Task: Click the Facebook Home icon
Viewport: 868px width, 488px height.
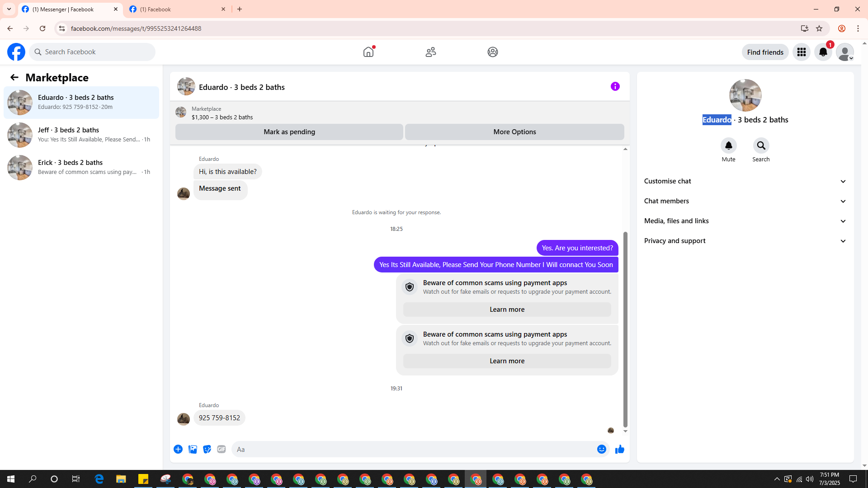Action: [x=368, y=52]
